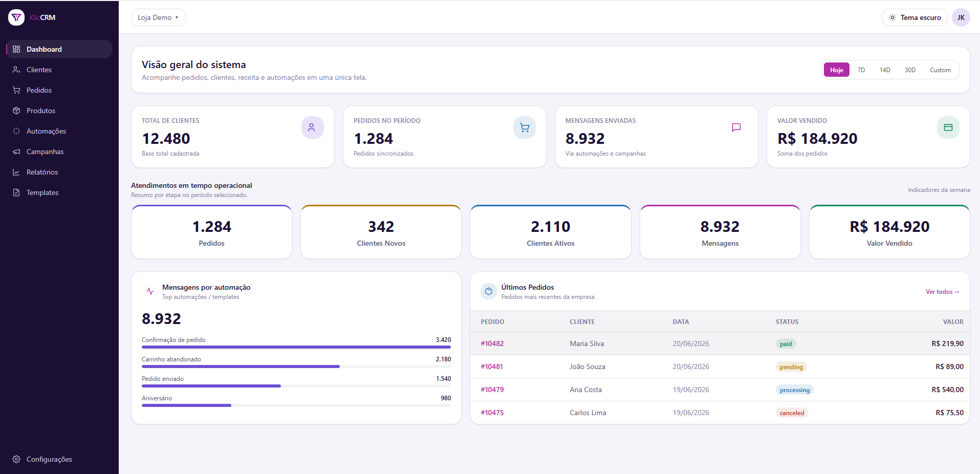Image resolution: width=980 pixels, height=474 pixels.
Task: Click the Indicadores da semana text
Action: (939, 190)
